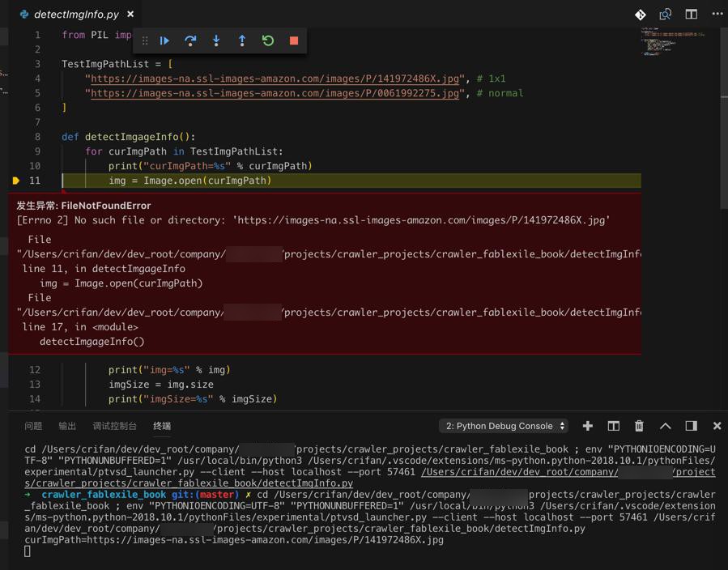Click the 'imgSize = img.size' code line
Image resolution: width=728 pixels, height=570 pixels.
coord(161,385)
